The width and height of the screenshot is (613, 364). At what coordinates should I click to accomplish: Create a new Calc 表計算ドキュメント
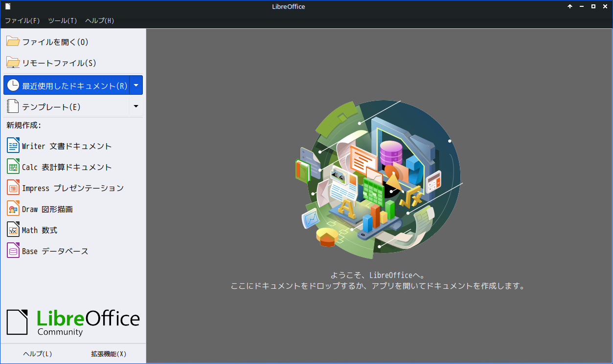pos(73,167)
